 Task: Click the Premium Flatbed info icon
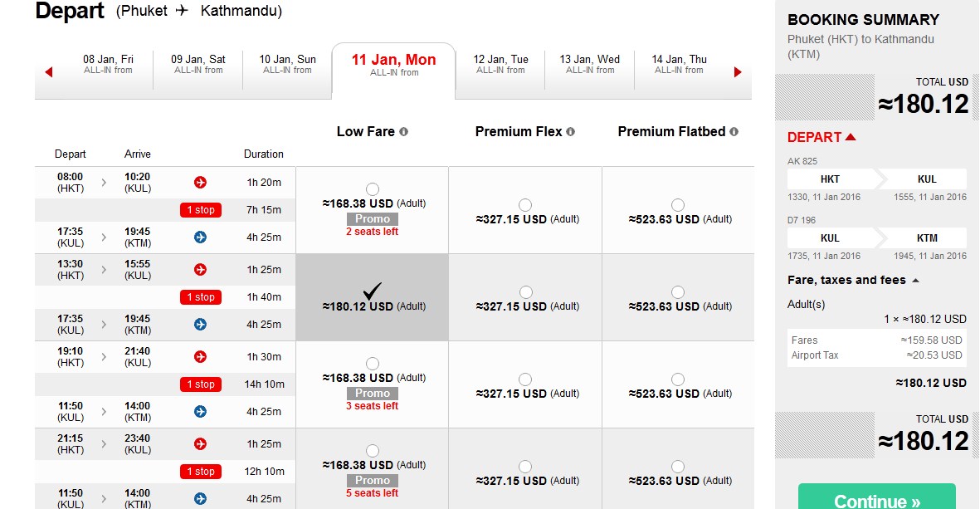click(734, 132)
